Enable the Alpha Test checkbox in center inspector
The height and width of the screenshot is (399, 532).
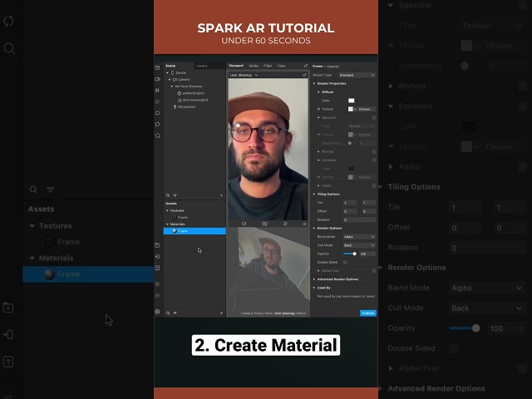pos(374,271)
